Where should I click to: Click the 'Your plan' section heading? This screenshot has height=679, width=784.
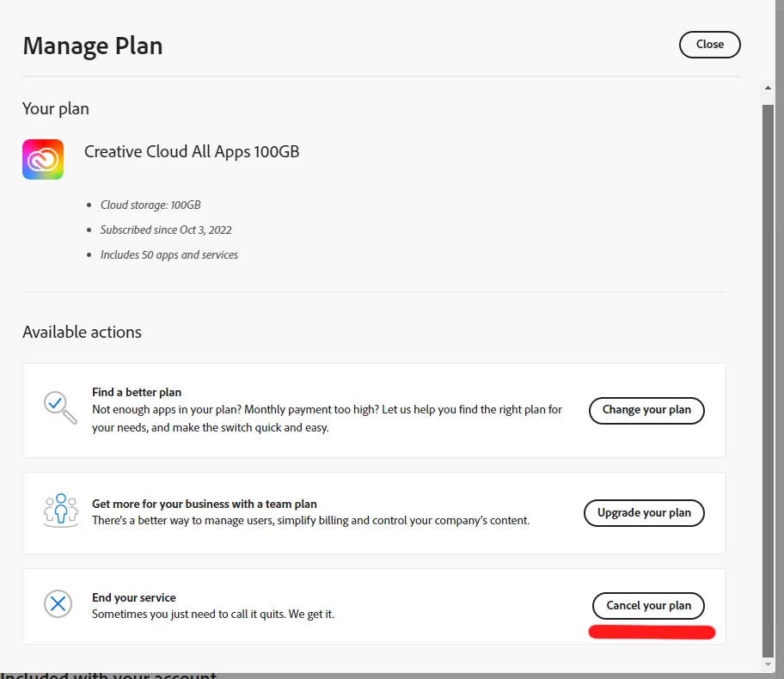(56, 109)
